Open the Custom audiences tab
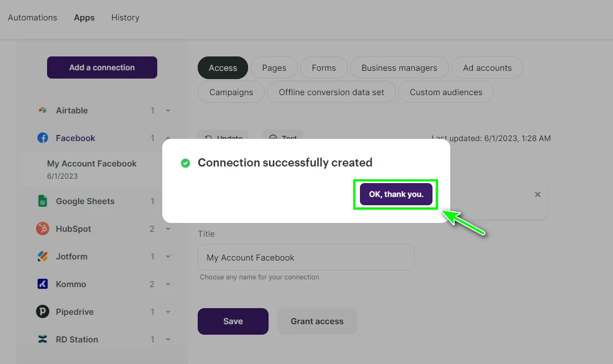 (446, 92)
